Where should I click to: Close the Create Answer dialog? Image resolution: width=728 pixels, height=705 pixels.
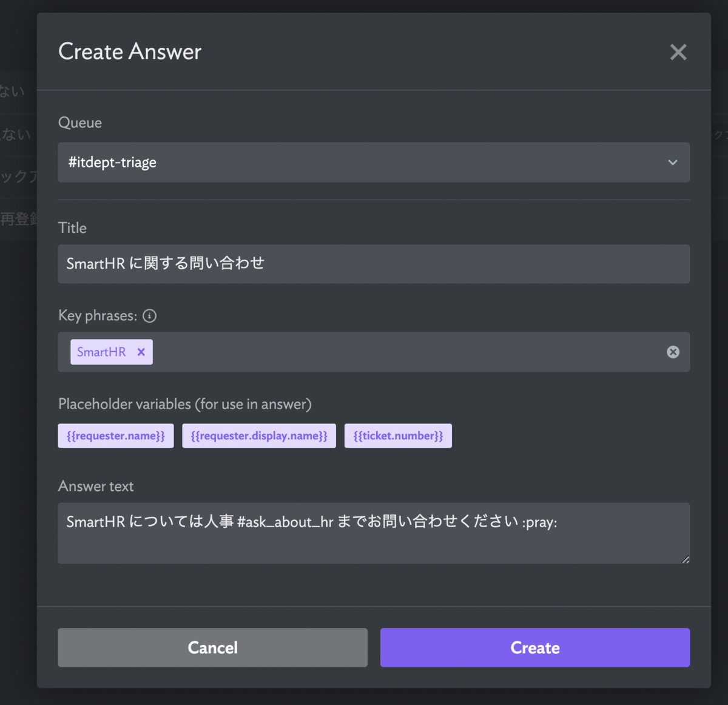point(678,52)
